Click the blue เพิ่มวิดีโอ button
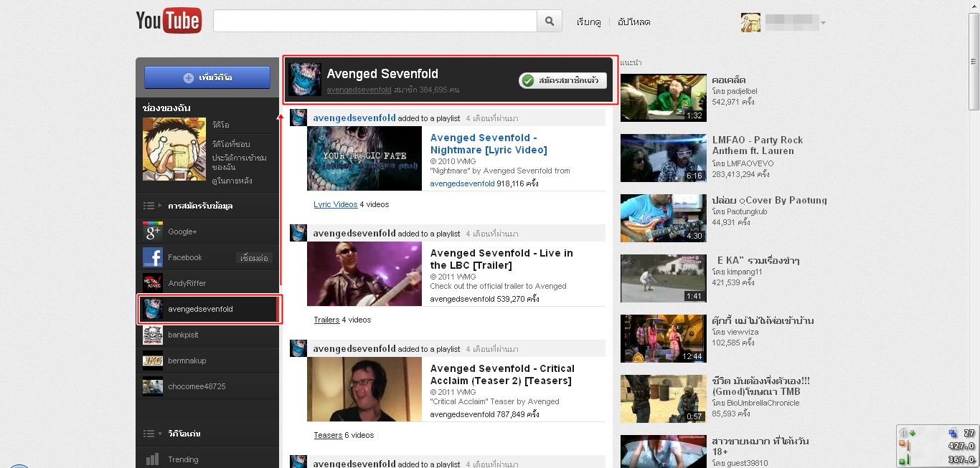This screenshot has width=980, height=468. tap(207, 77)
